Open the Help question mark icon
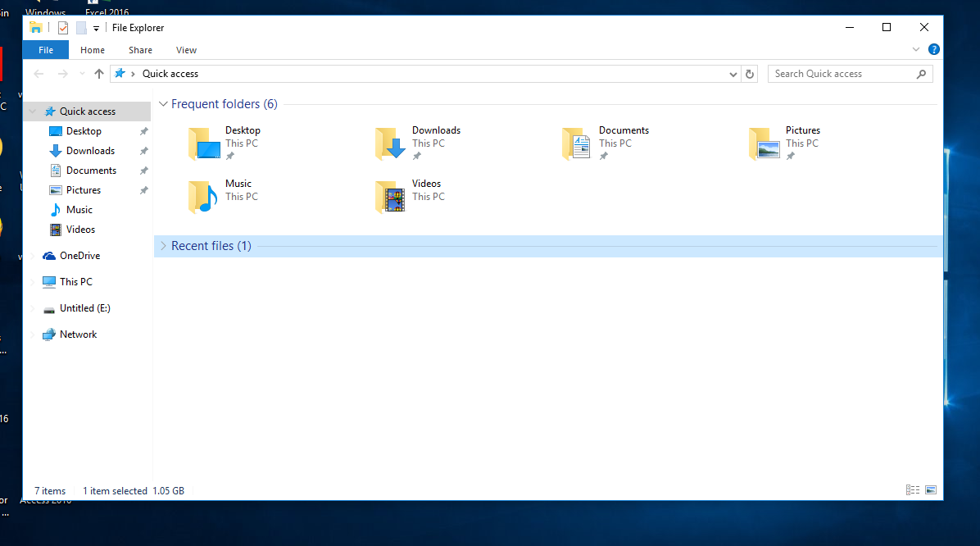This screenshot has width=980, height=546. tap(933, 50)
